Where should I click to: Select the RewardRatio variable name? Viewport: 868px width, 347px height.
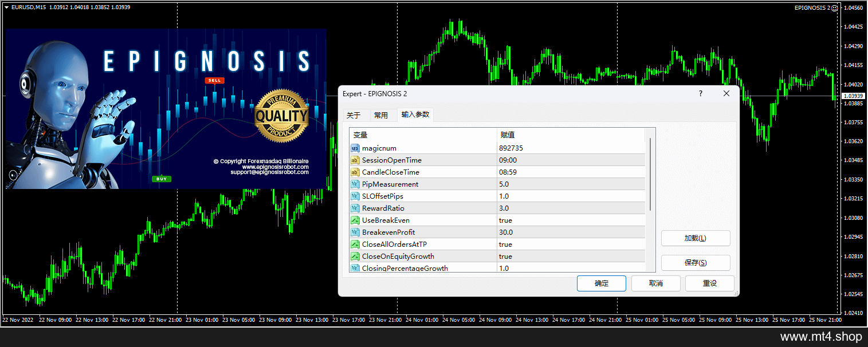coord(383,208)
